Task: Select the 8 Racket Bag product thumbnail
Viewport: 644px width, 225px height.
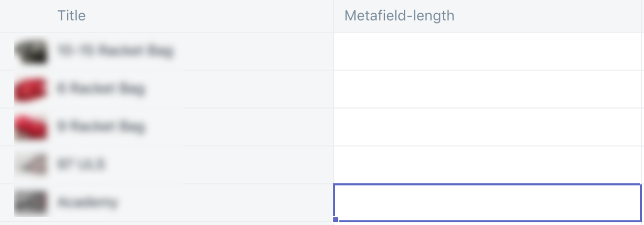Action: [31, 127]
